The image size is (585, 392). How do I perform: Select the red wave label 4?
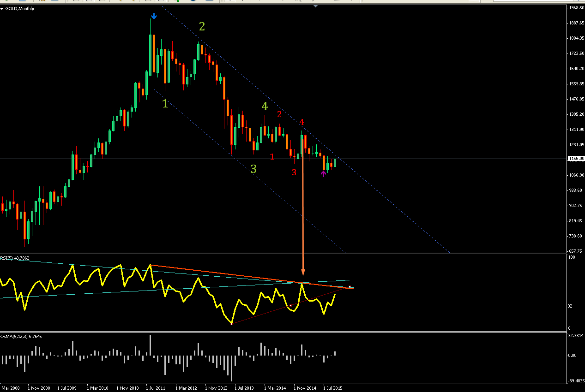(x=302, y=122)
